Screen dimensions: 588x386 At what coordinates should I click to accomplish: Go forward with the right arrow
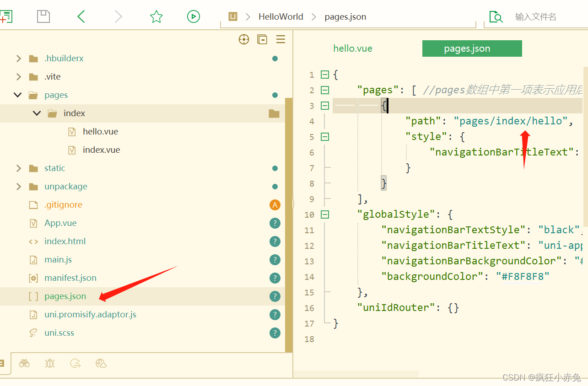(118, 17)
